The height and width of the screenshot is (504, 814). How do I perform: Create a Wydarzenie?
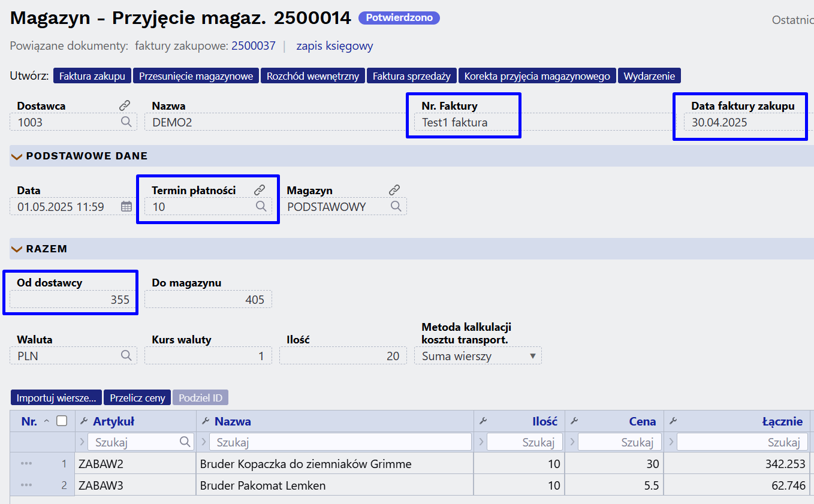[649, 76]
